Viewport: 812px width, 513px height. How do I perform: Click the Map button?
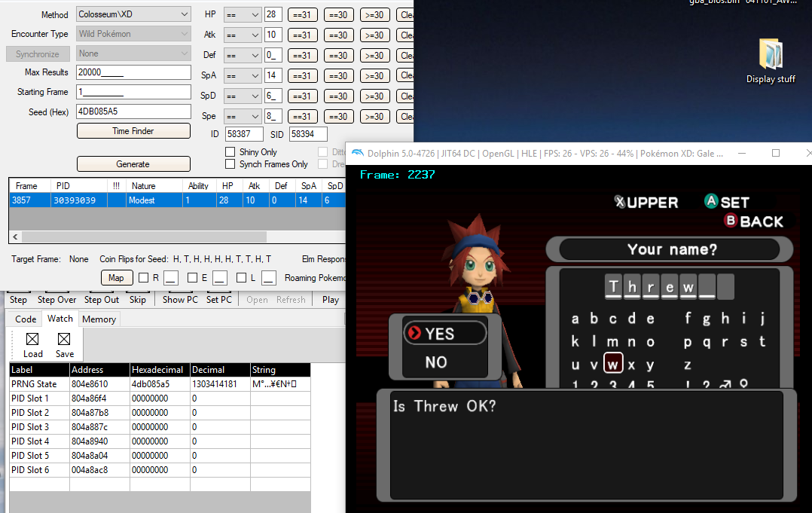(116, 278)
